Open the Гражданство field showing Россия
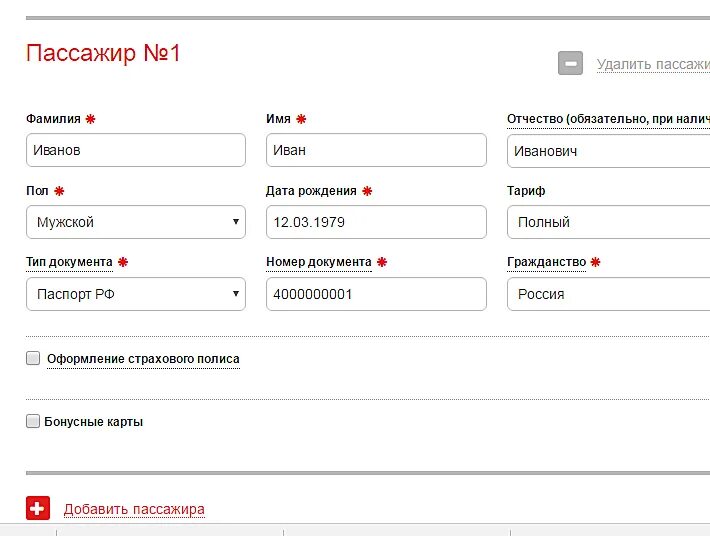Viewport: 710px width, 536px height. 609,294
